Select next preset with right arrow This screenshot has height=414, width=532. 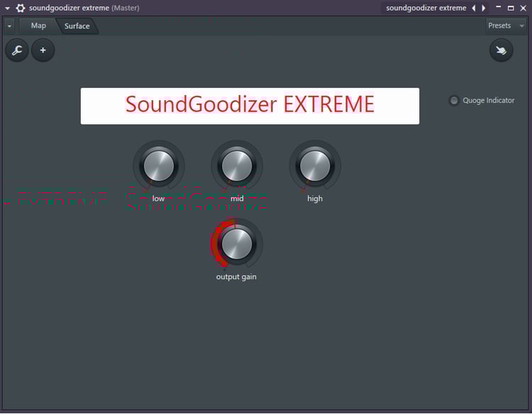coord(484,8)
